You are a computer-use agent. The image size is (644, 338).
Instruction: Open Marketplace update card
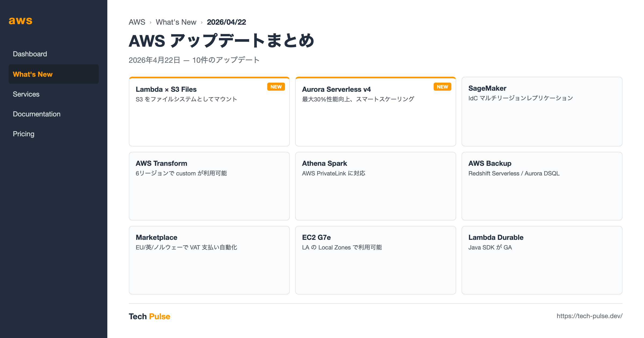pos(209,260)
